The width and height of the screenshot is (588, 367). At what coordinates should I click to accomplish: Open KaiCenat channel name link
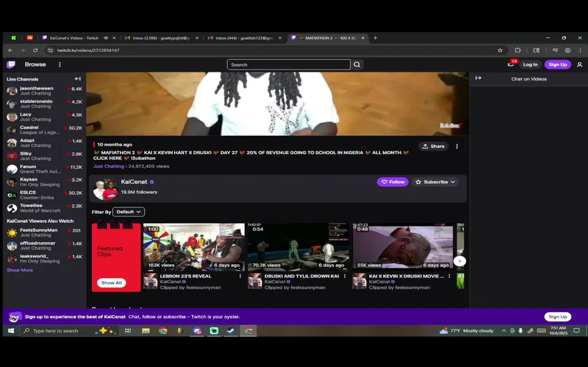[134, 181]
